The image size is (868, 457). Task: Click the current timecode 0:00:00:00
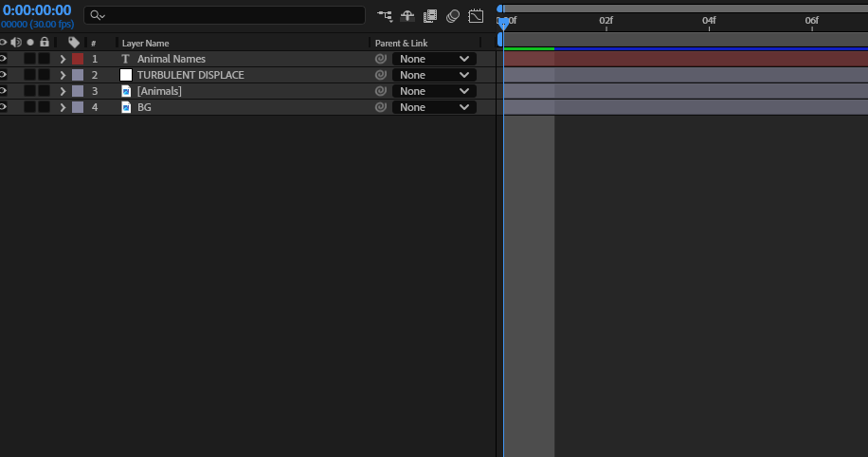tap(37, 10)
